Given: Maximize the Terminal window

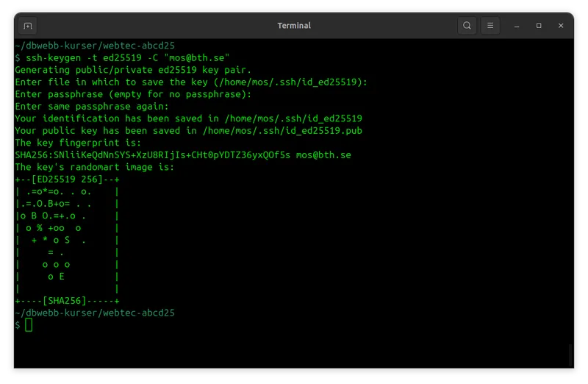Looking at the screenshot, I should coord(539,26).
